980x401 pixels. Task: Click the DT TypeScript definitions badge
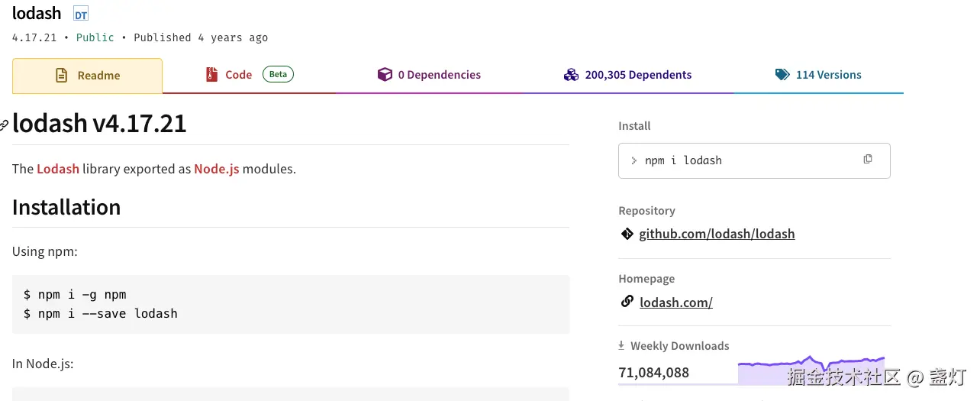point(80,15)
